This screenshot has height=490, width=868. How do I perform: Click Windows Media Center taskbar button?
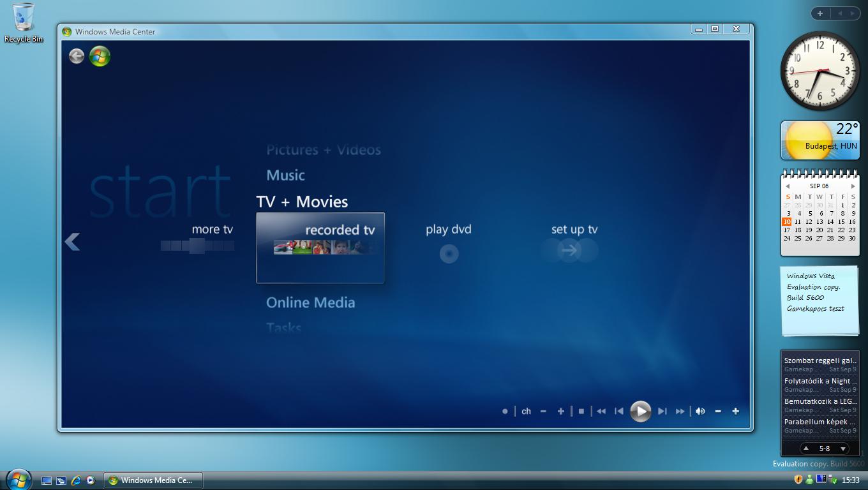tap(153, 480)
